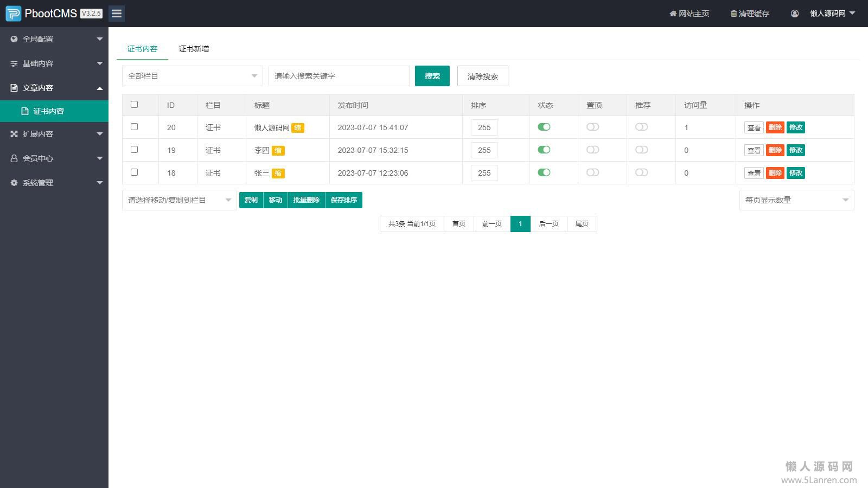The width and height of the screenshot is (868, 488).
Task: Click the yellow thumbnail badge beside 懒人源码网 title
Action: click(298, 128)
